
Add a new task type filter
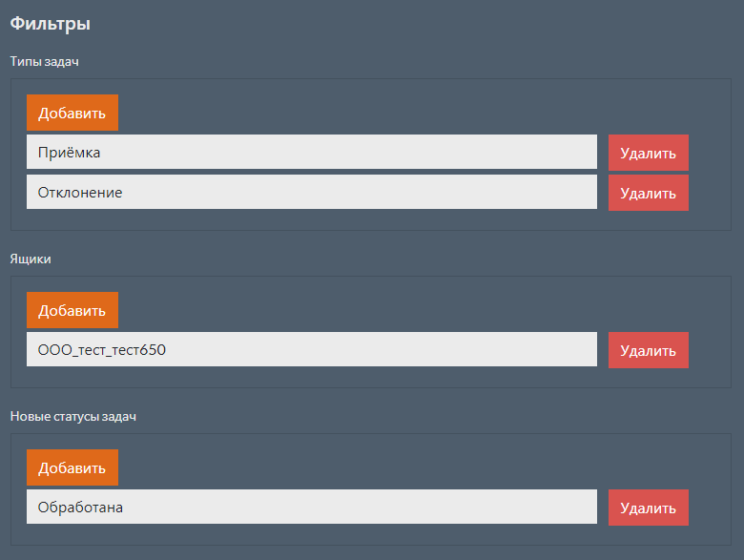tap(72, 113)
